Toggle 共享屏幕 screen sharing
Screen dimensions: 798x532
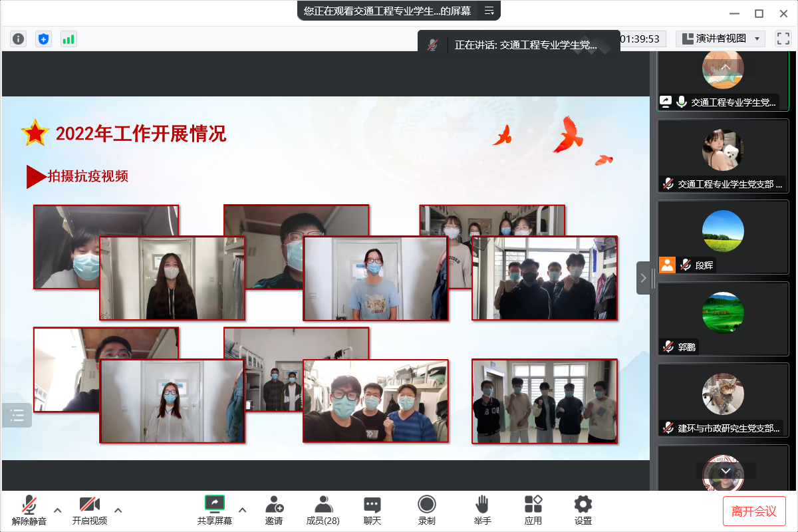tap(214, 510)
